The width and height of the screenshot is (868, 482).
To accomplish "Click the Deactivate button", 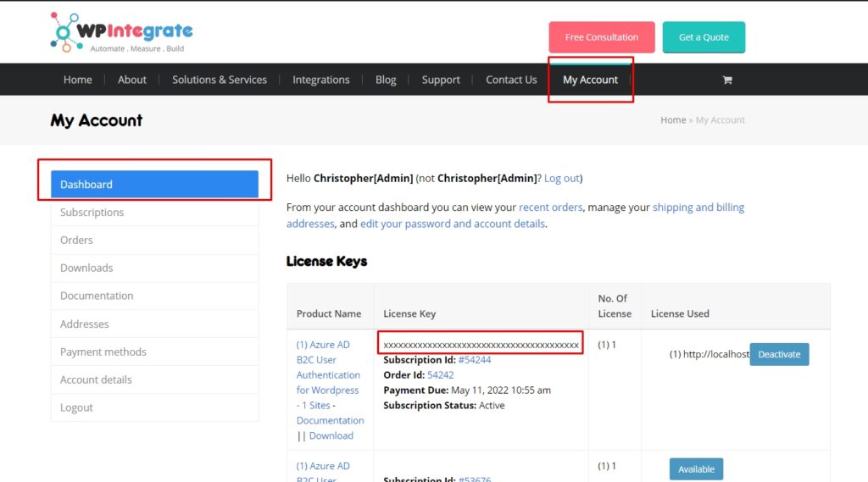I will (780, 354).
